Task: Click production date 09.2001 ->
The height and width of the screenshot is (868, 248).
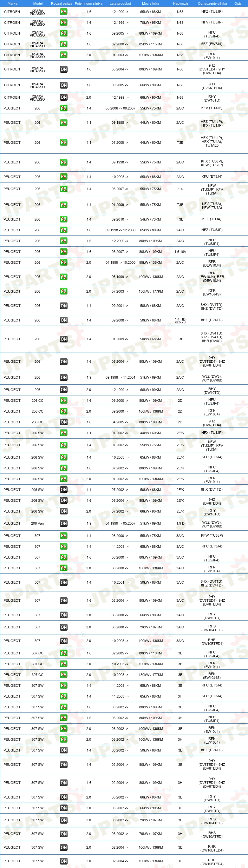Action: 120,306
